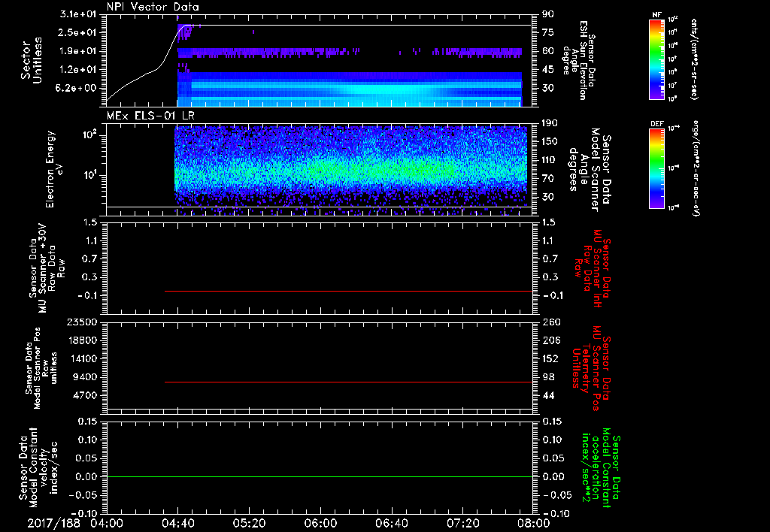Click the green zero-velocity trace line
The height and width of the screenshot is (532, 770).
320,476
